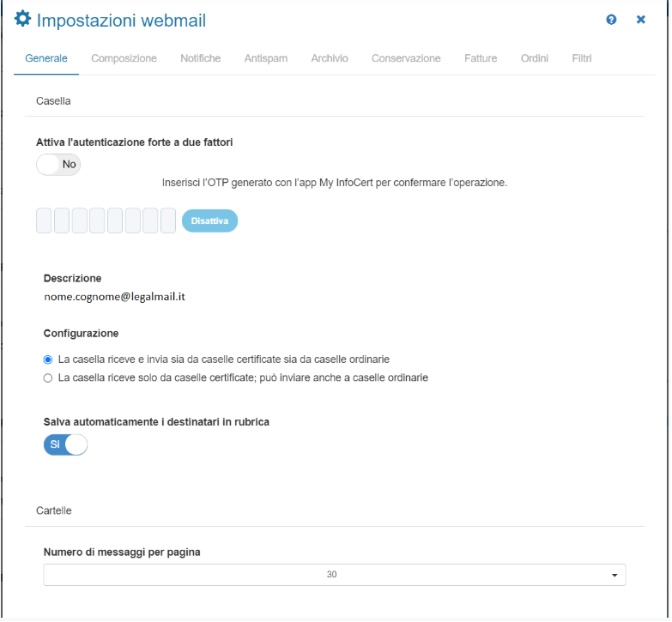
Task: Open the Archivio tab
Action: [x=330, y=58]
